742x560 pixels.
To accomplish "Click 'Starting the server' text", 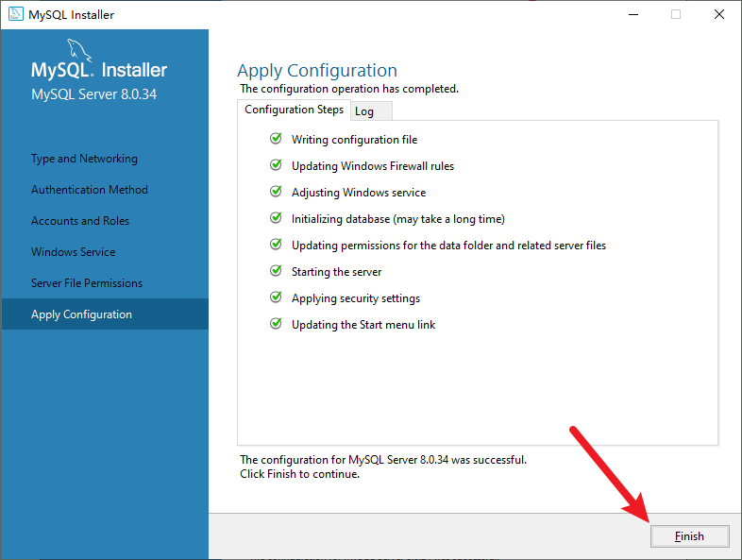I will click(336, 272).
